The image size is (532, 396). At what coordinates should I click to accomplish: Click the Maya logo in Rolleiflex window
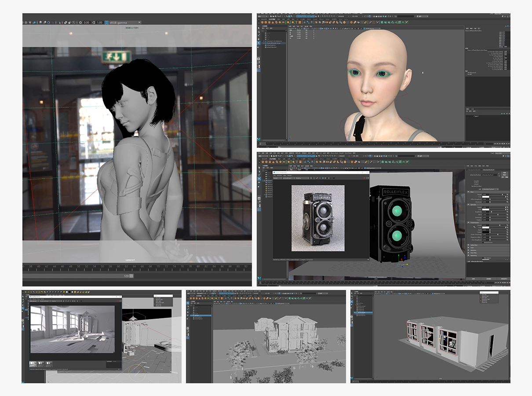click(x=259, y=279)
